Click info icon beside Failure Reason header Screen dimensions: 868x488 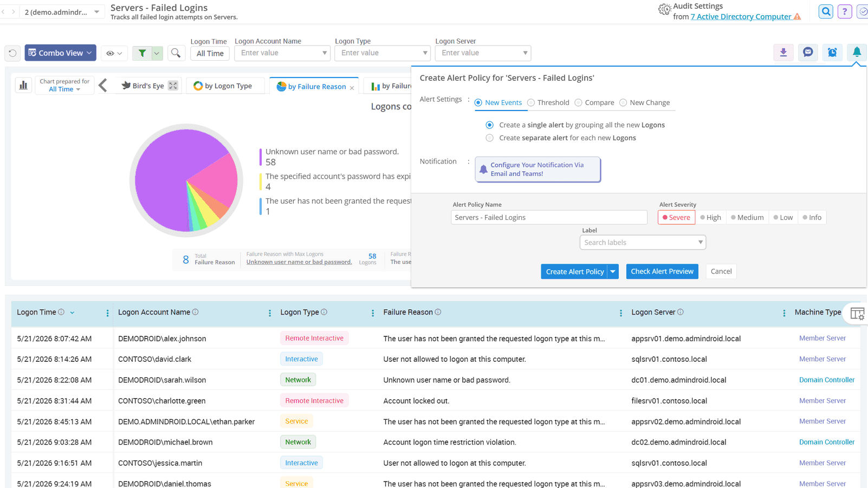(438, 312)
